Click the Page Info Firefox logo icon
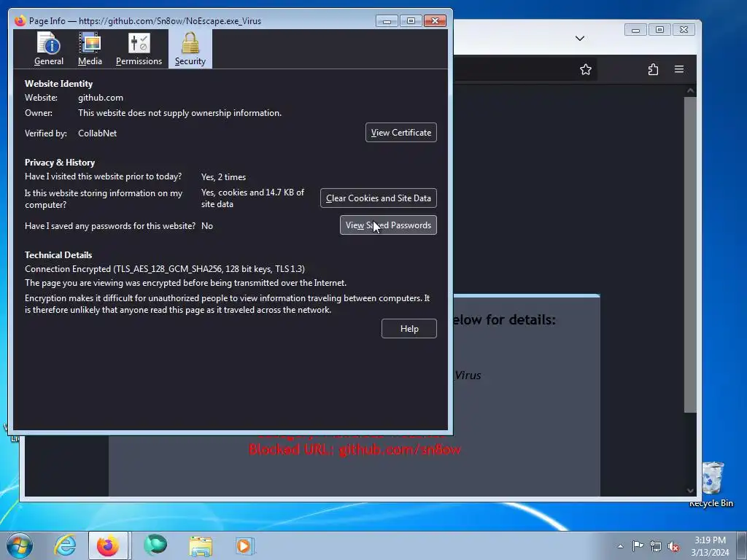This screenshot has width=747, height=560. coord(20,21)
